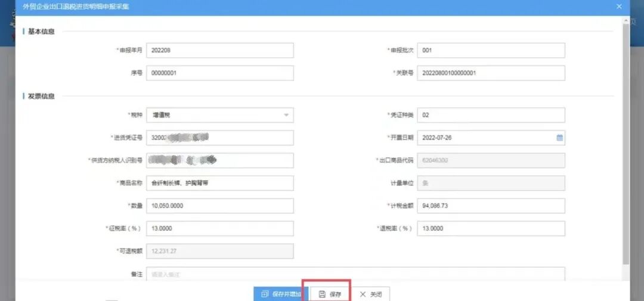Screen dimensions: 644x301
Task: Click into the 进货凭证号 input
Action: (220, 138)
